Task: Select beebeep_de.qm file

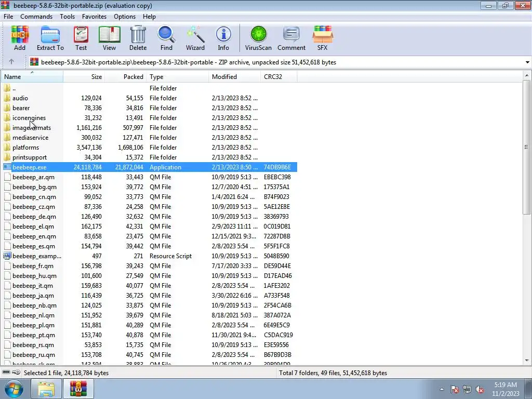Action: (x=149, y=216)
